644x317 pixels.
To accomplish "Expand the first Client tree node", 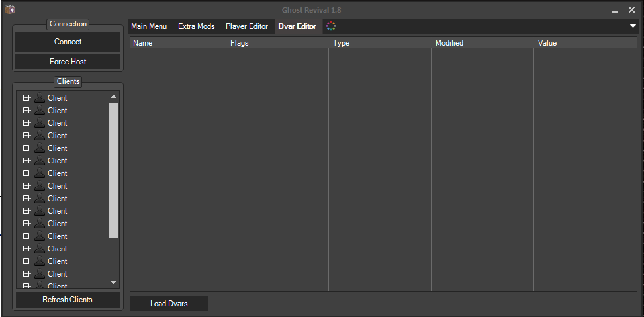I will [x=26, y=98].
